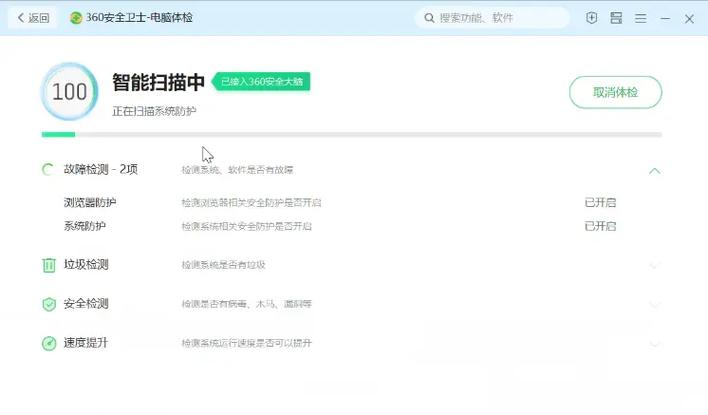Click the 安全检测 shield icon
The width and height of the screenshot is (708, 415).
click(x=49, y=304)
